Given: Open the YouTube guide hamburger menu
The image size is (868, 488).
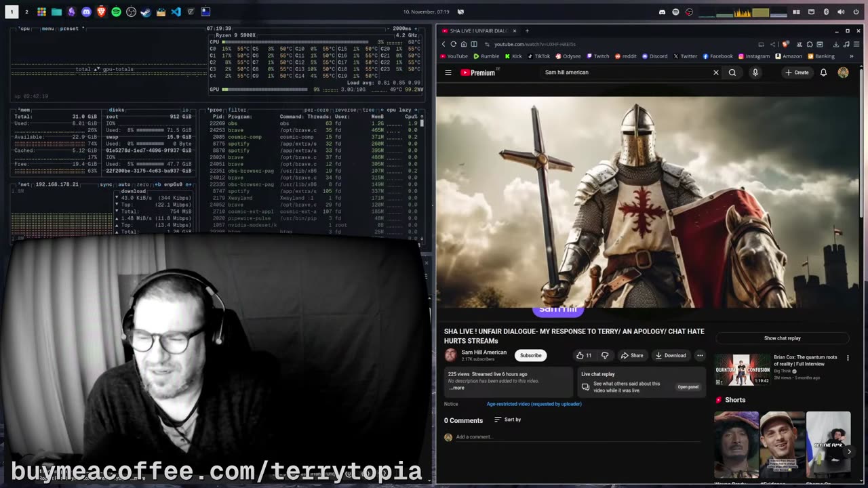Looking at the screenshot, I should 448,73.
